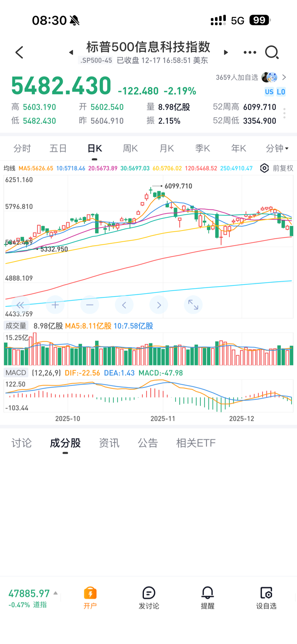Expand the 3659人加自选 followers chevron
The width and height of the screenshot is (297, 644).
pos(284,77)
